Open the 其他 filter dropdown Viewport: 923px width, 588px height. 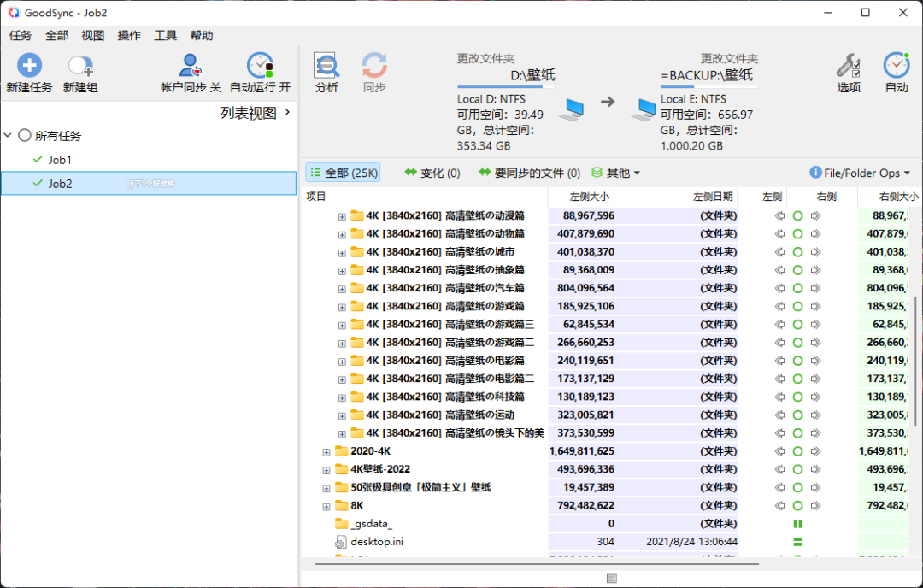(616, 173)
